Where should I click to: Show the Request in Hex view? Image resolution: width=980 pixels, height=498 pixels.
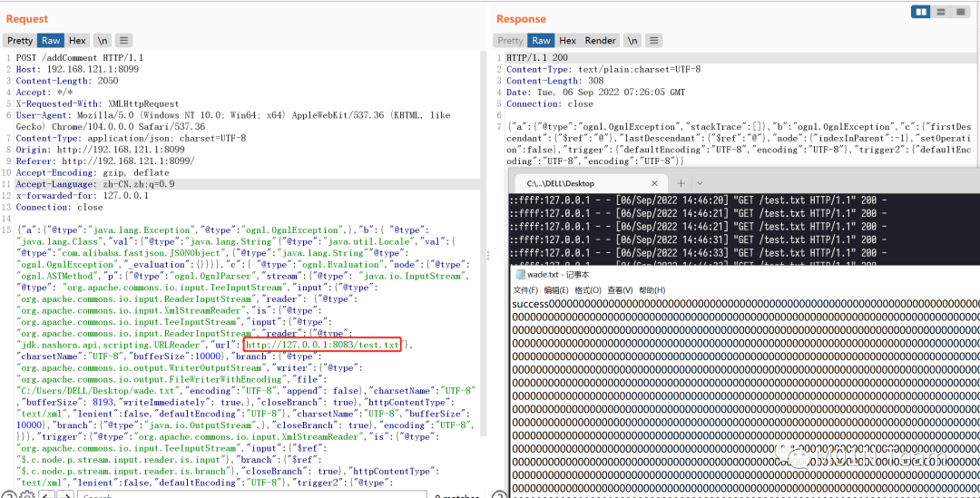77,41
